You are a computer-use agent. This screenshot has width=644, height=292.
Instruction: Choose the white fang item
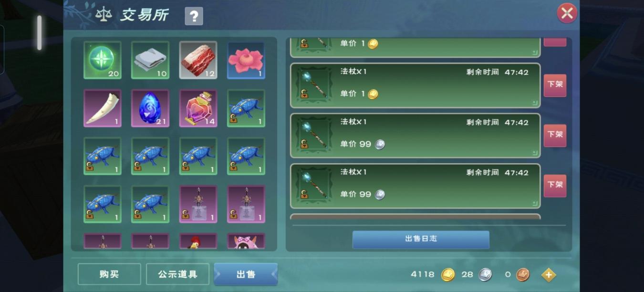103,108
